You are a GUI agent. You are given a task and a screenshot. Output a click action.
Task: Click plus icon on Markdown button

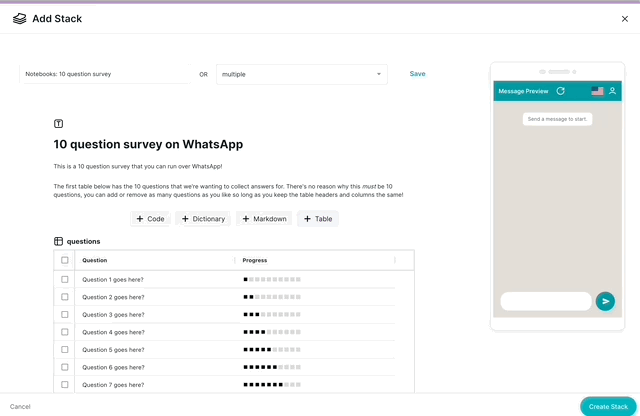pyautogui.click(x=246, y=219)
